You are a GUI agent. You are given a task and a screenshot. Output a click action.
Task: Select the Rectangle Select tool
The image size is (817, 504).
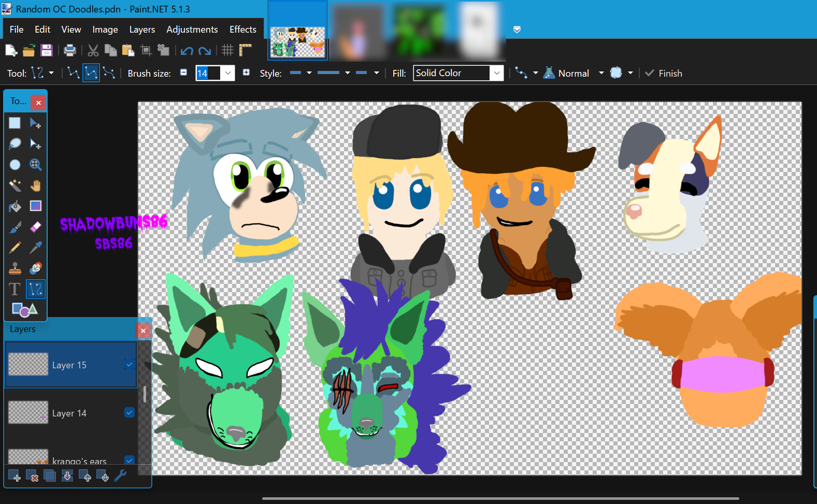point(15,123)
